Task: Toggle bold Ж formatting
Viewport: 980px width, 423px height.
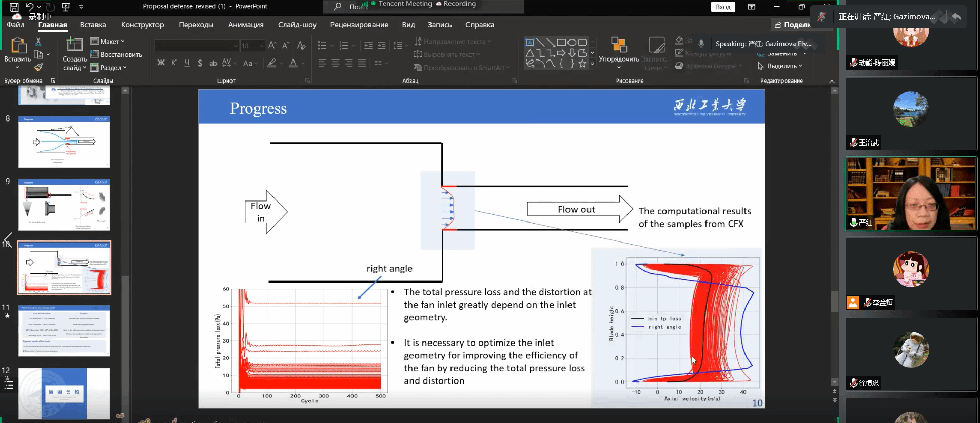Action: [x=161, y=63]
